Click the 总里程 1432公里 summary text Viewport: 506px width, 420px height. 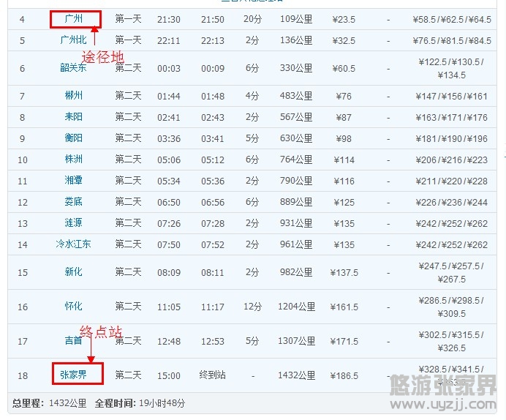click(50, 403)
